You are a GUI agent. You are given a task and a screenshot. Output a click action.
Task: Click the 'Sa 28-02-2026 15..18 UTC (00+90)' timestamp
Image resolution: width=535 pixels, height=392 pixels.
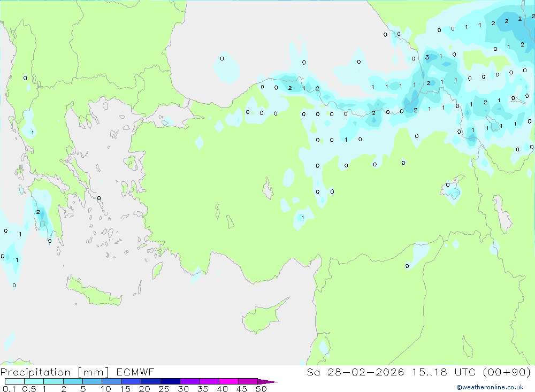click(x=419, y=372)
